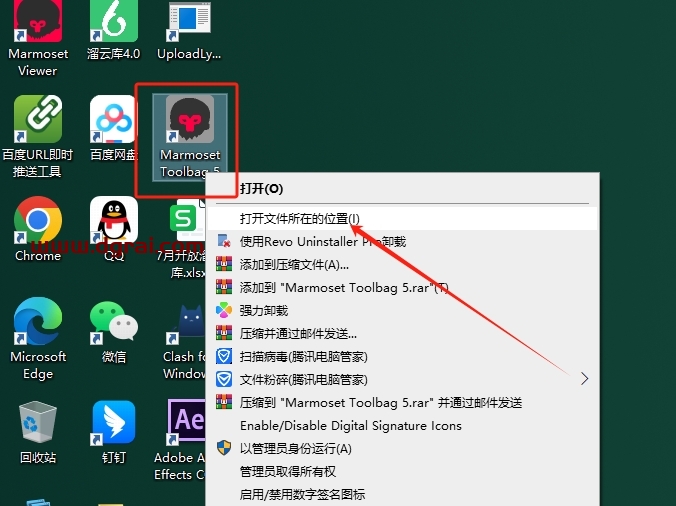Select 扫描病毒(腾讯电脑管家) entry
676x506 pixels.
click(x=403, y=356)
